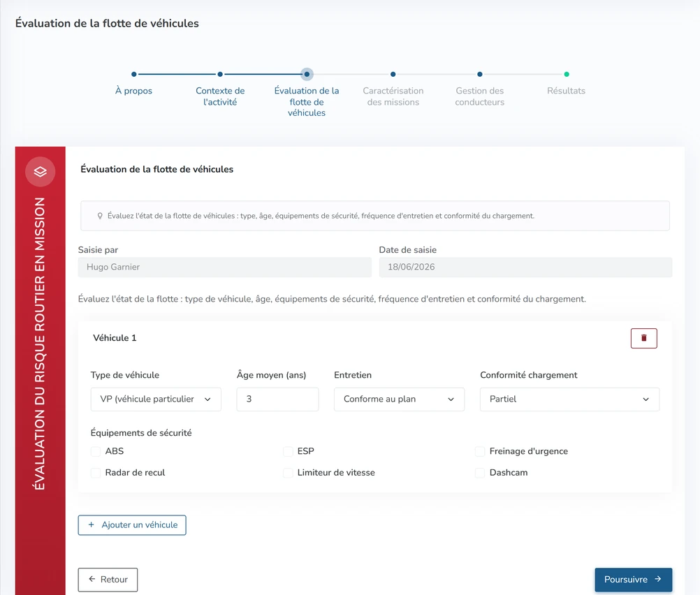This screenshot has height=595, width=700.
Task: Click the Caractérisation des missions step dot
Action: click(393, 74)
